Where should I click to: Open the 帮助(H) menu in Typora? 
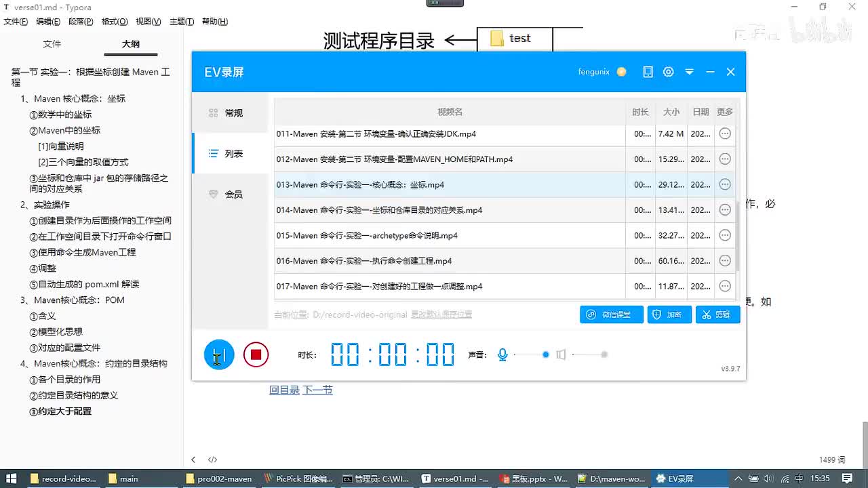(x=215, y=22)
